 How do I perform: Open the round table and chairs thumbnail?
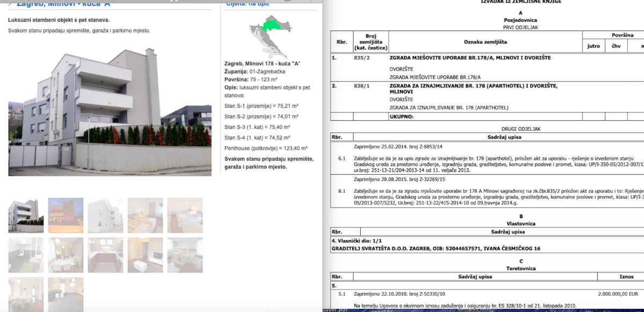click(26, 294)
